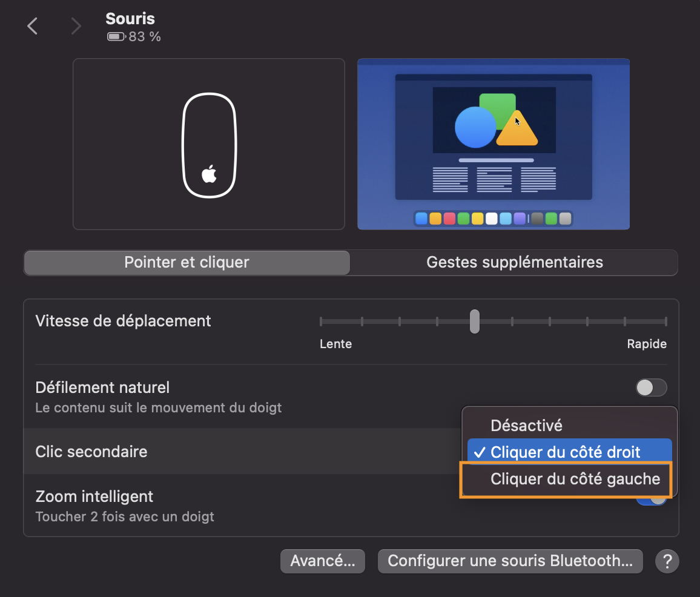
Task: Click the Avancé… button
Action: coord(322,561)
